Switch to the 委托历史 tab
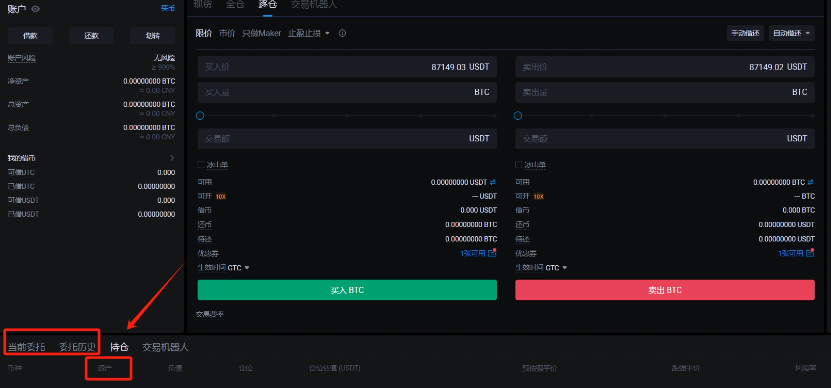 (x=77, y=347)
